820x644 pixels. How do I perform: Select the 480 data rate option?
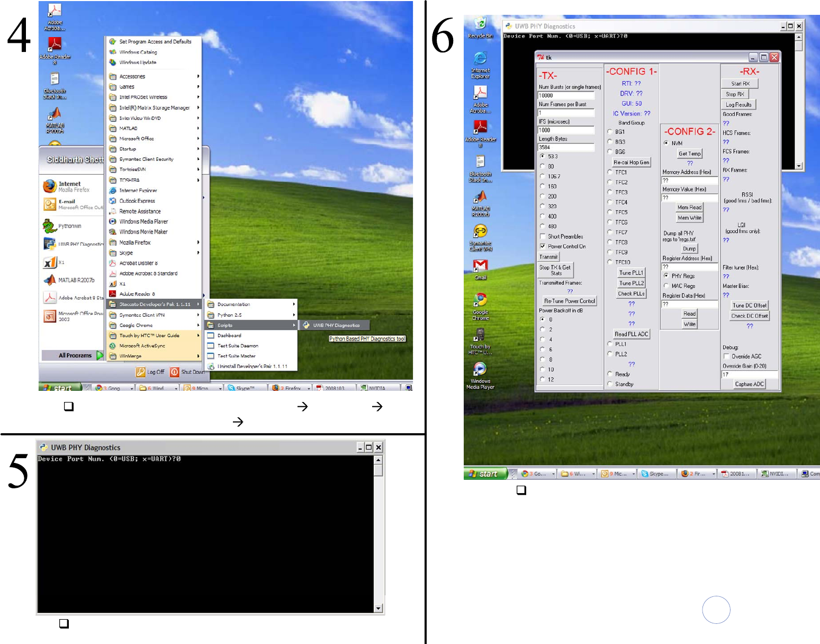(542, 226)
